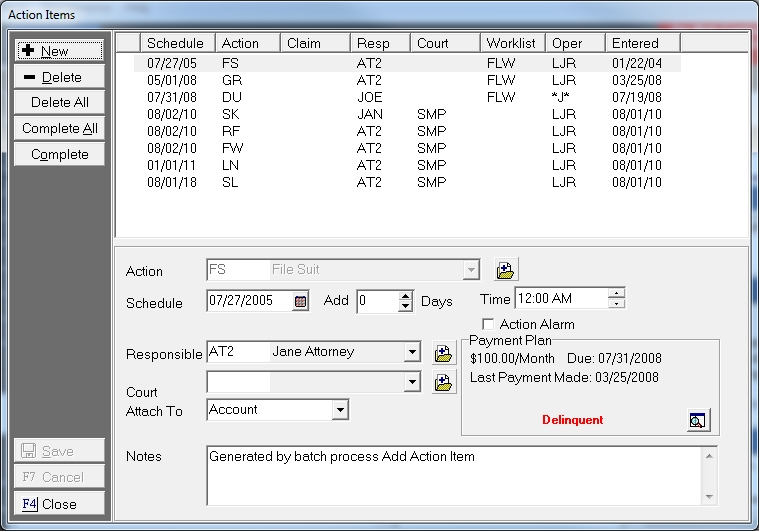Expand the Responsible dropdown list
Image resolution: width=759 pixels, height=531 pixels.
coord(412,352)
